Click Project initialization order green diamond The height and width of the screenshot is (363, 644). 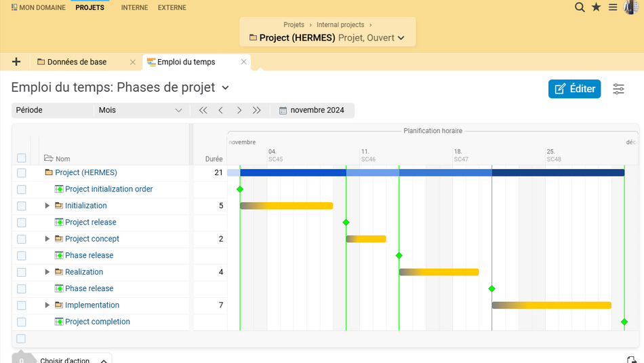(x=240, y=189)
